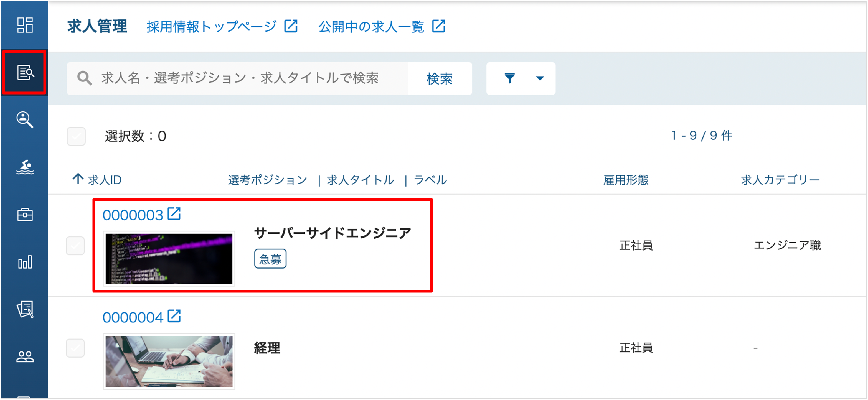Open job 0000004 via its external link icon
The width and height of the screenshot is (868, 400).
pyautogui.click(x=174, y=316)
